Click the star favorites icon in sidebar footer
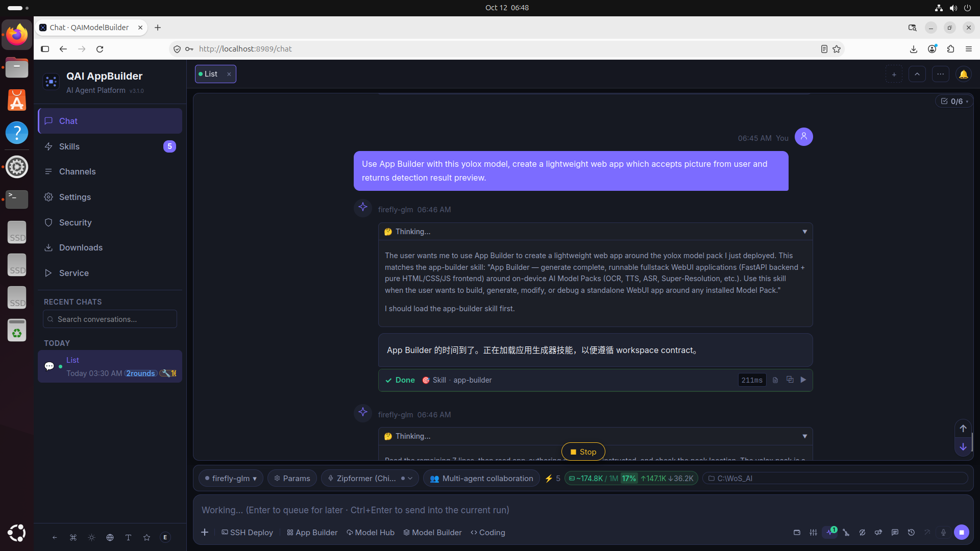This screenshot has height=551, width=980. [x=146, y=537]
